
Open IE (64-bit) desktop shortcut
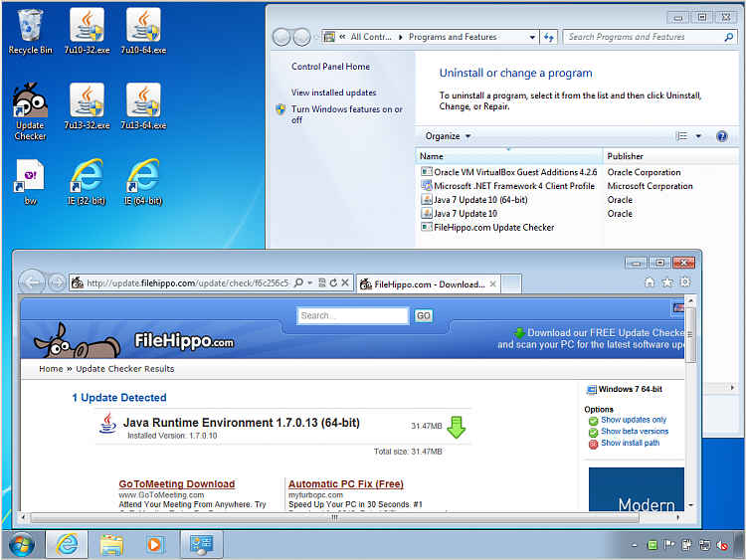click(x=142, y=182)
